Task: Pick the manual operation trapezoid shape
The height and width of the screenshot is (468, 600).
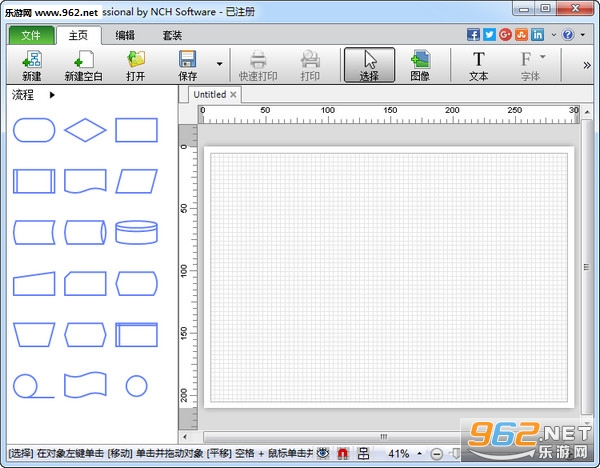Action: [x=34, y=335]
